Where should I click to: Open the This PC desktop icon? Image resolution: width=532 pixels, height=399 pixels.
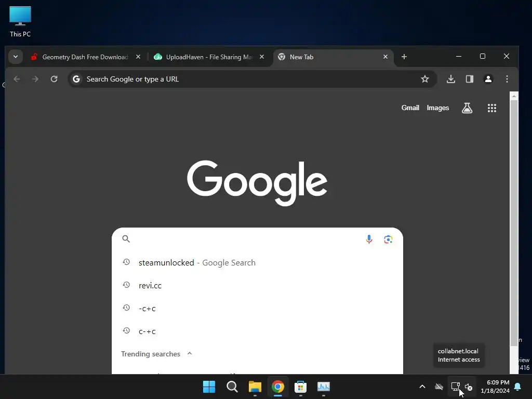click(x=20, y=22)
